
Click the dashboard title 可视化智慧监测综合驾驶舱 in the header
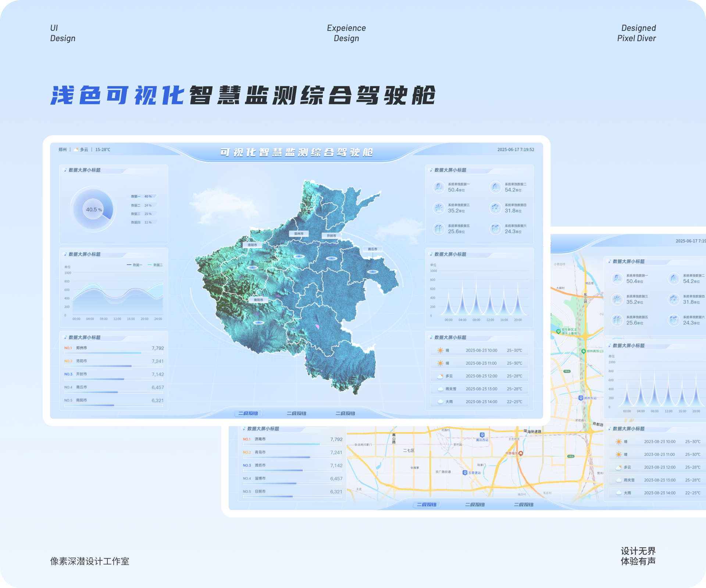point(297,153)
